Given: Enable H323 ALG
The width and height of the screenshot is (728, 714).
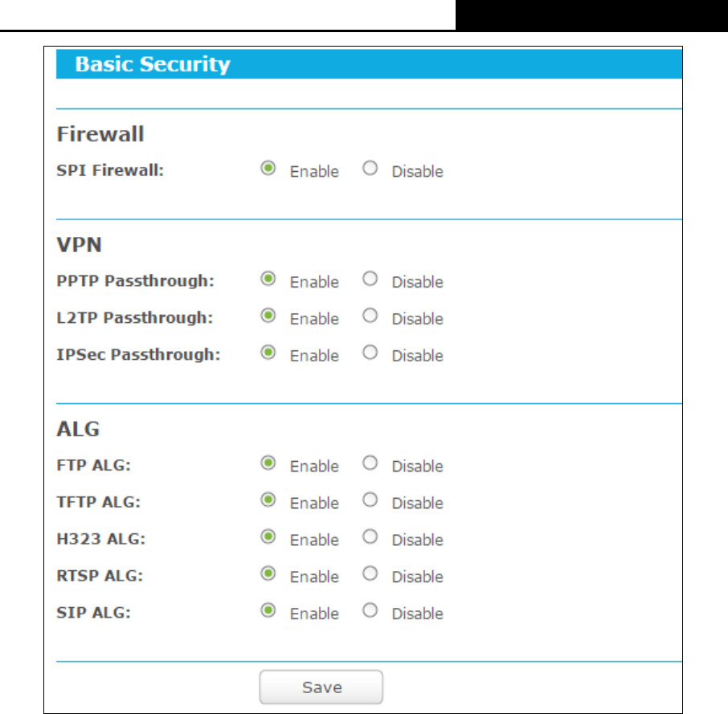Looking at the screenshot, I should coord(268,537).
